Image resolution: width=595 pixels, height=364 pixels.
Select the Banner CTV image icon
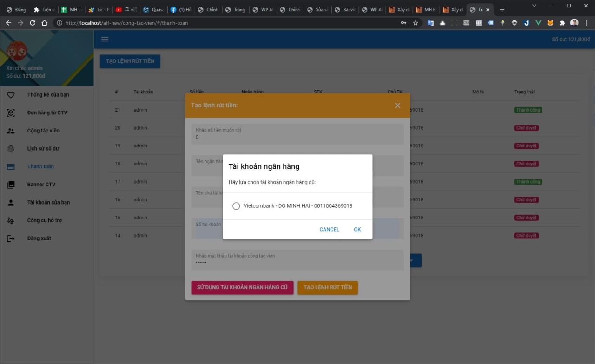[11, 185]
